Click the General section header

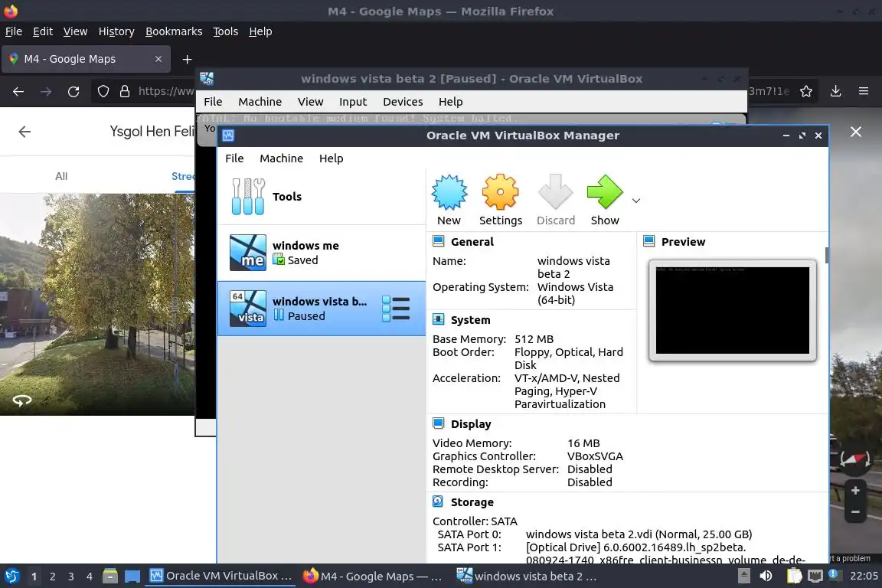[x=472, y=241]
